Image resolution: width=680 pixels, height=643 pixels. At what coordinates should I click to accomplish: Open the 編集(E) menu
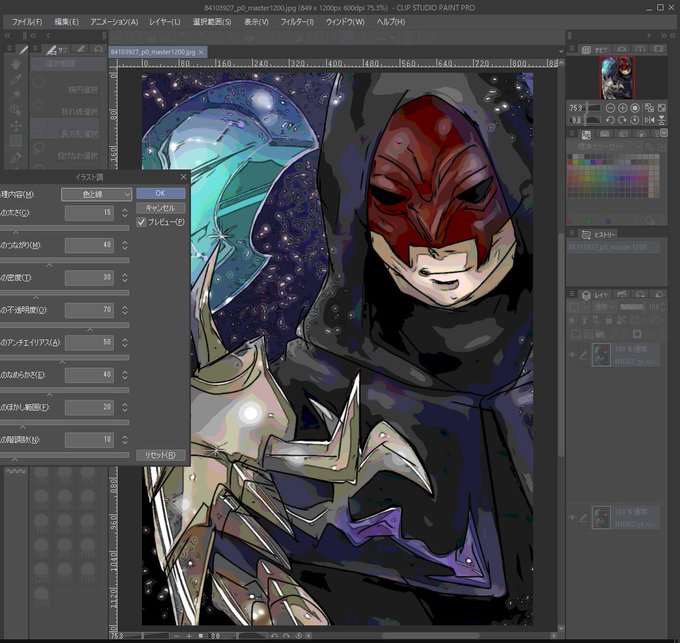(x=66, y=22)
